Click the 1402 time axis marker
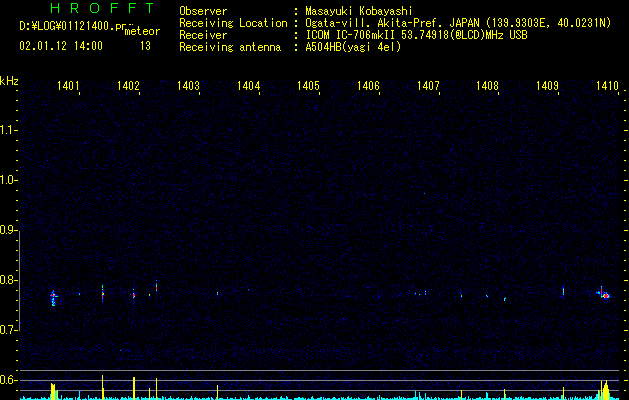This screenshot has height=400, width=629. coord(128,85)
